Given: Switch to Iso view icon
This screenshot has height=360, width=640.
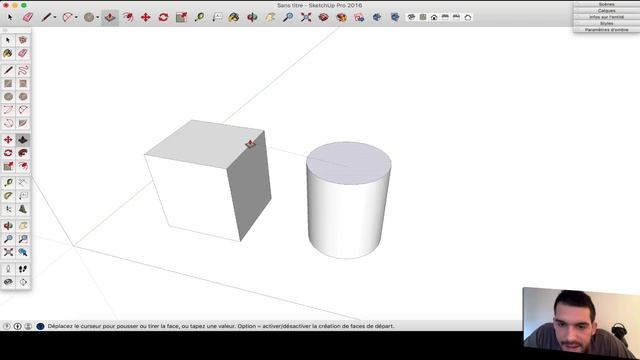Looking at the screenshot, I should click(x=411, y=17).
